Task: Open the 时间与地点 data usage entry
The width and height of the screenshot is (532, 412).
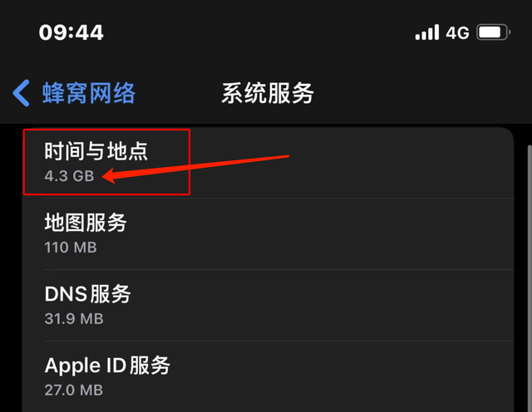Action: pos(268,163)
